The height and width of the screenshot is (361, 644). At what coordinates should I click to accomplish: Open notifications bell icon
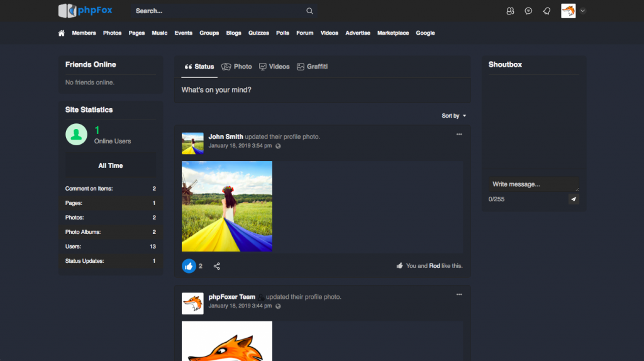[x=547, y=11]
